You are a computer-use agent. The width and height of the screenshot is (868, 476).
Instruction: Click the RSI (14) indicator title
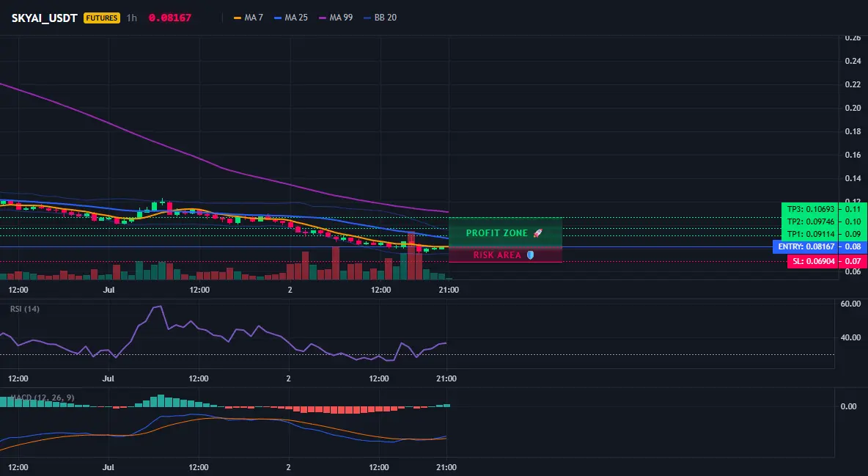[x=25, y=309]
